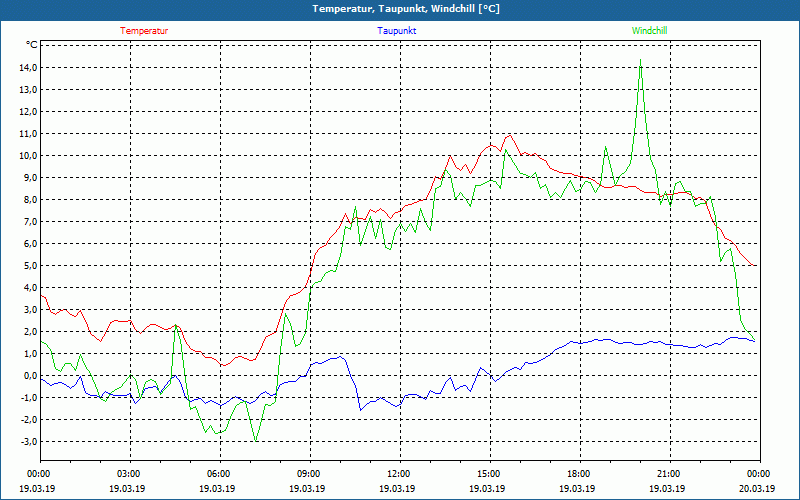Viewport: 800px width, 500px height.
Task: Click the 06:00 time axis label
Action: coord(220,473)
